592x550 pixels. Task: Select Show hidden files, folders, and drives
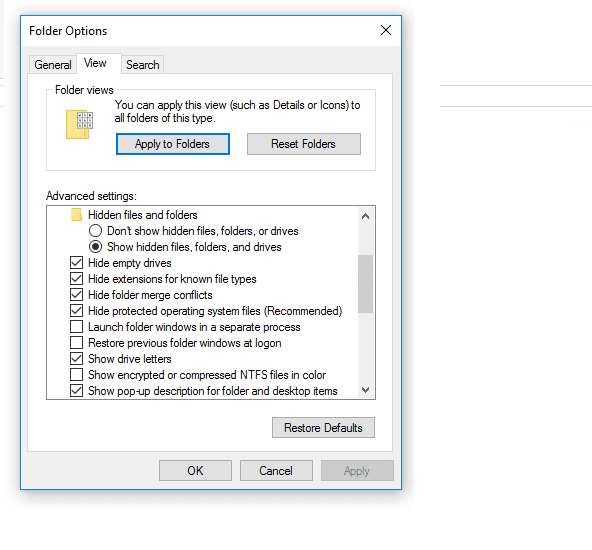coord(95,247)
